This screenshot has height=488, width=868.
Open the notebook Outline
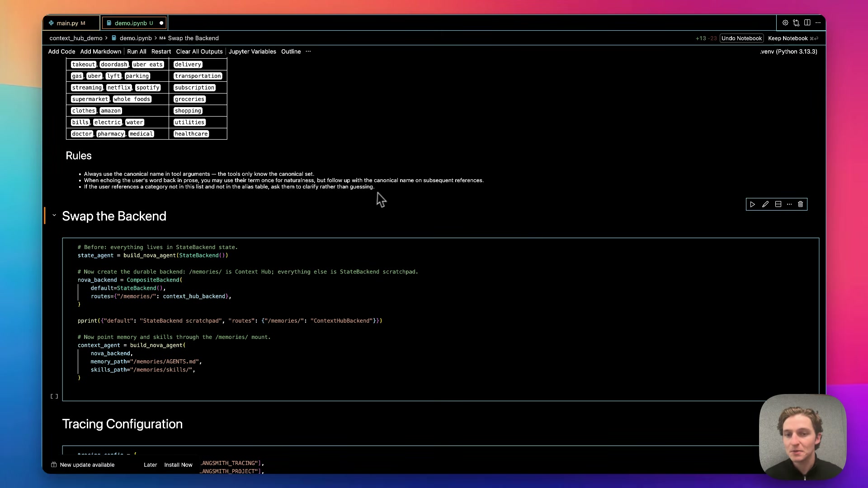(x=291, y=52)
